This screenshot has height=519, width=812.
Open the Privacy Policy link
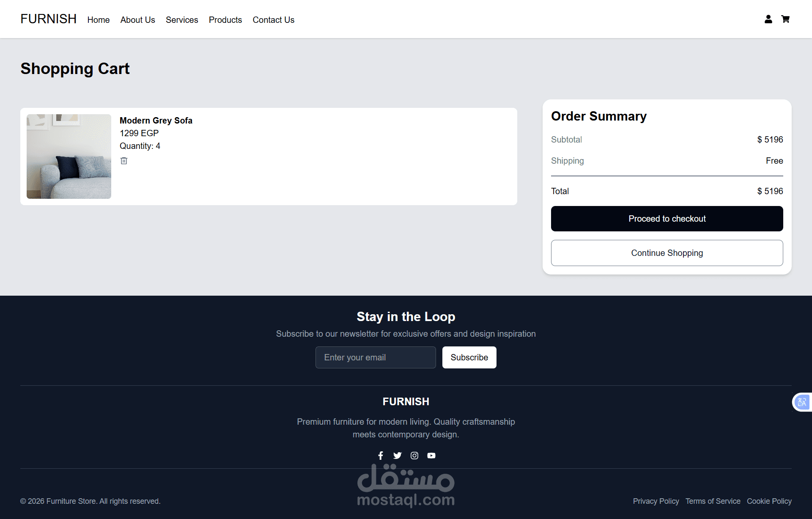point(656,501)
